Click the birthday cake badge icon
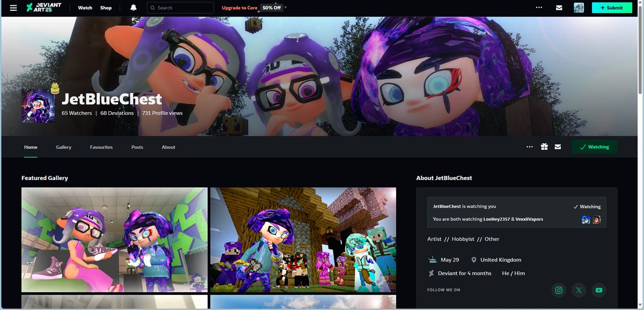Image resolution: width=644 pixels, height=310 pixels. 55,89
